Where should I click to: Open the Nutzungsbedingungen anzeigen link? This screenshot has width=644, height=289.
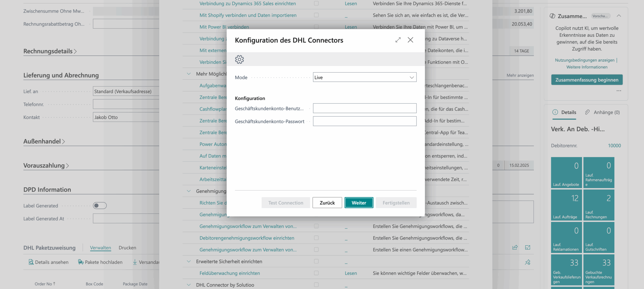coord(585,60)
